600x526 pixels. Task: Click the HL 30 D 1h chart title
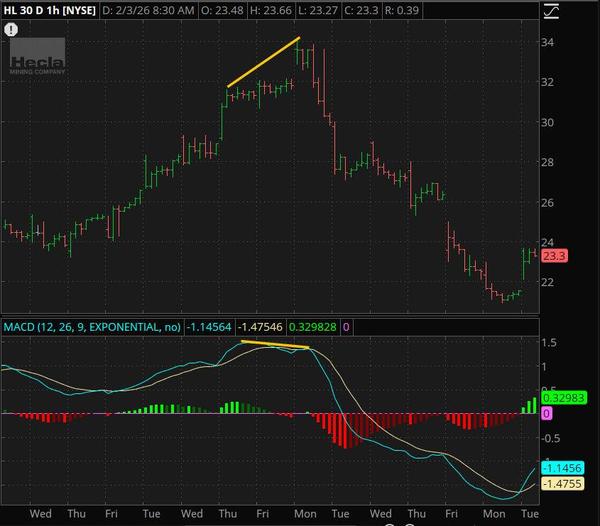(48, 9)
